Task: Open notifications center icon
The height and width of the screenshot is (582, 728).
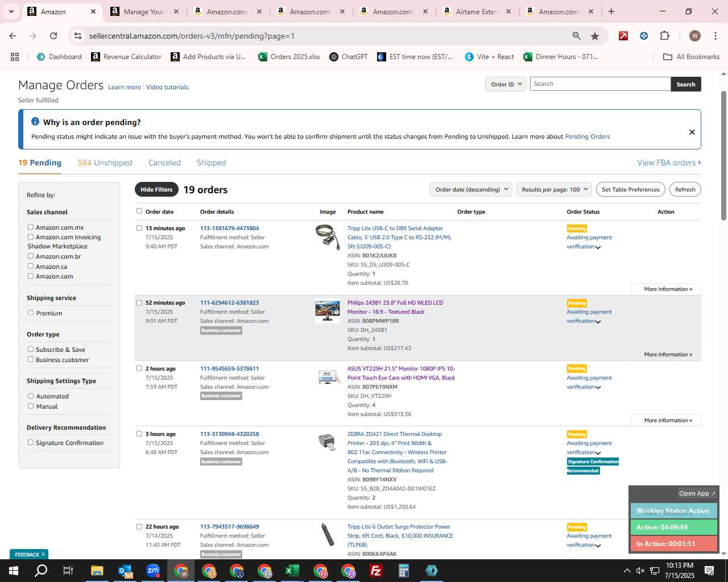Action: (709, 571)
